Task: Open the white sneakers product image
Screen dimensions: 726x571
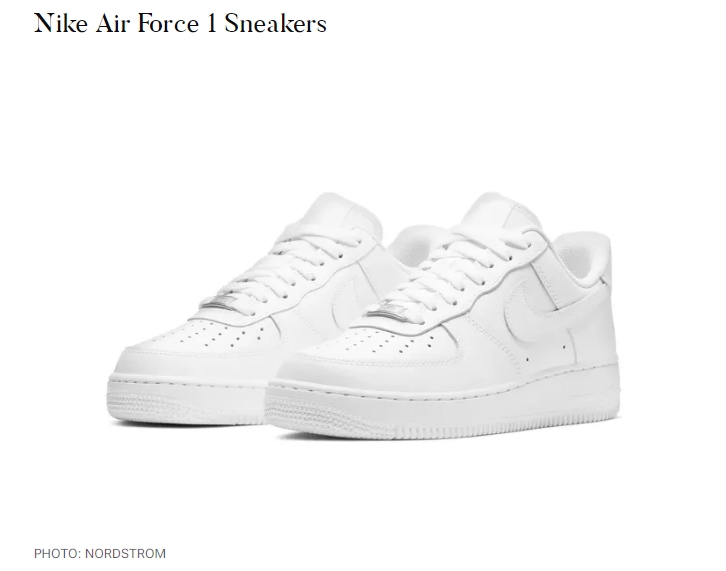Action: tap(364, 315)
